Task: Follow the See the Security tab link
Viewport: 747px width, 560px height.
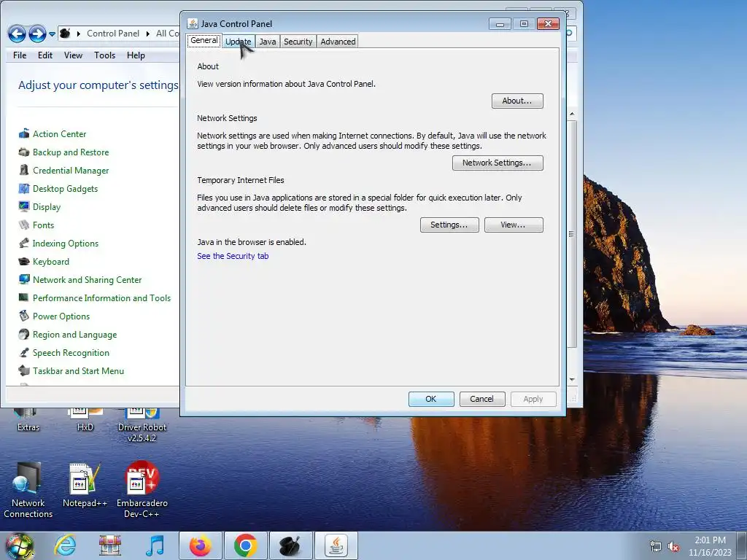Action: [233, 256]
